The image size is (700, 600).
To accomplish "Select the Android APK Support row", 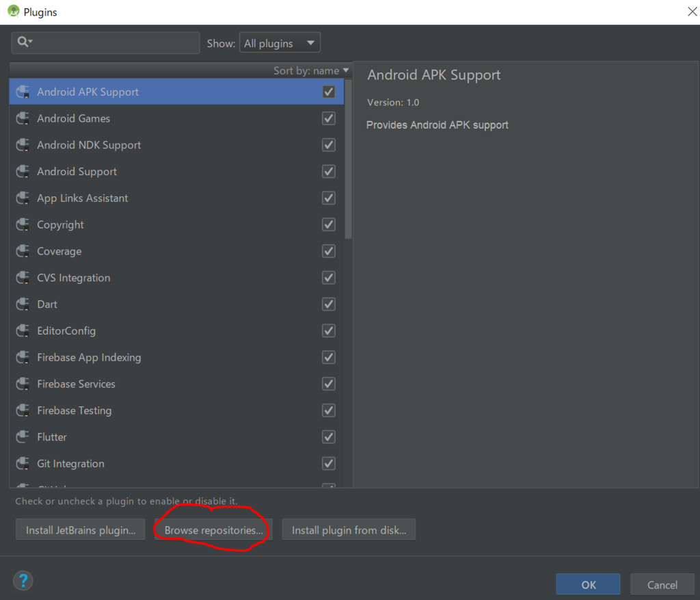I will pos(177,92).
